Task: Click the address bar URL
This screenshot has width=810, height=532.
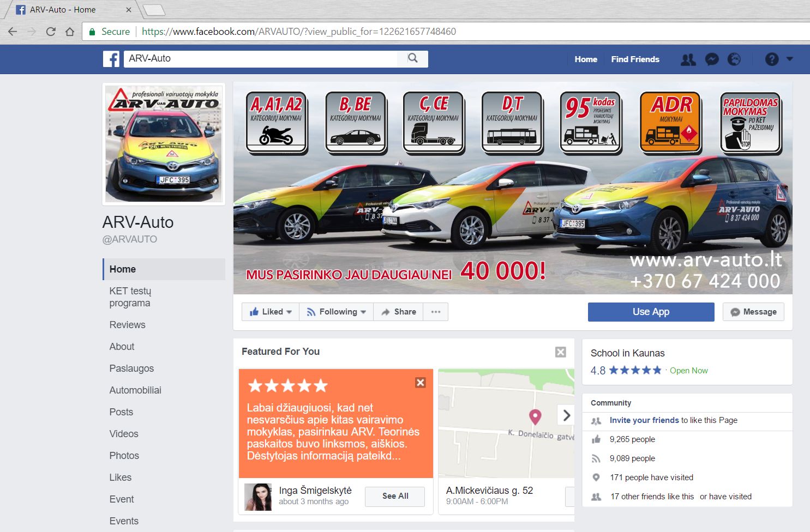Action: pos(299,32)
